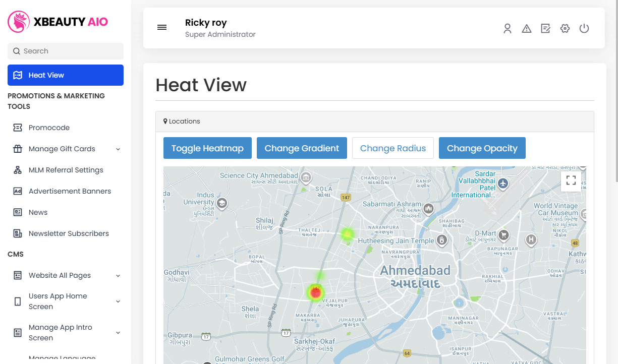The width and height of the screenshot is (618, 364).
Task: Click the Newsletter Subscribers icon
Action: [17, 233]
